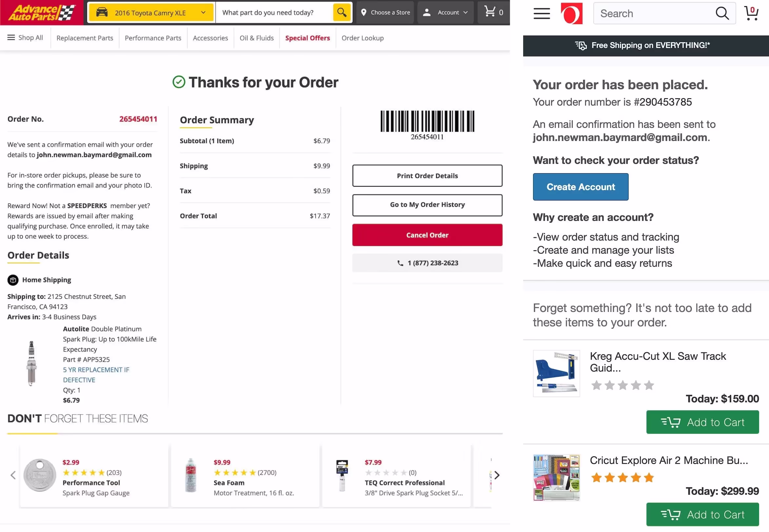Expand the 2016 Toyota Camry XLE vehicle selector

click(151, 13)
